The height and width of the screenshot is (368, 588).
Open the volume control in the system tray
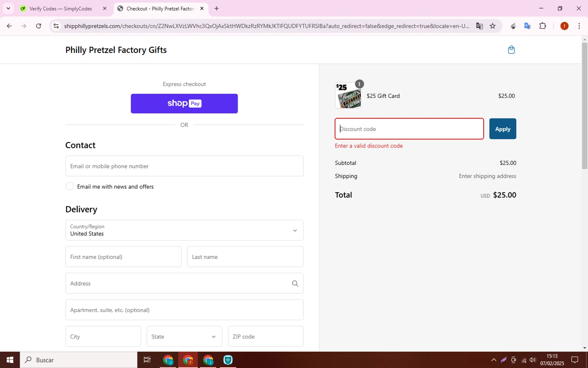(533, 360)
